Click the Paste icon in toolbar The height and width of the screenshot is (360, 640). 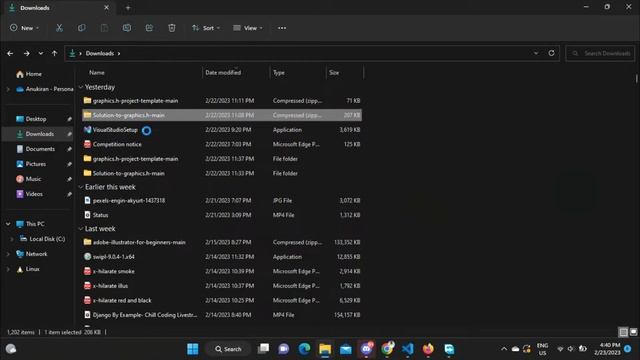pyautogui.click(x=104, y=28)
